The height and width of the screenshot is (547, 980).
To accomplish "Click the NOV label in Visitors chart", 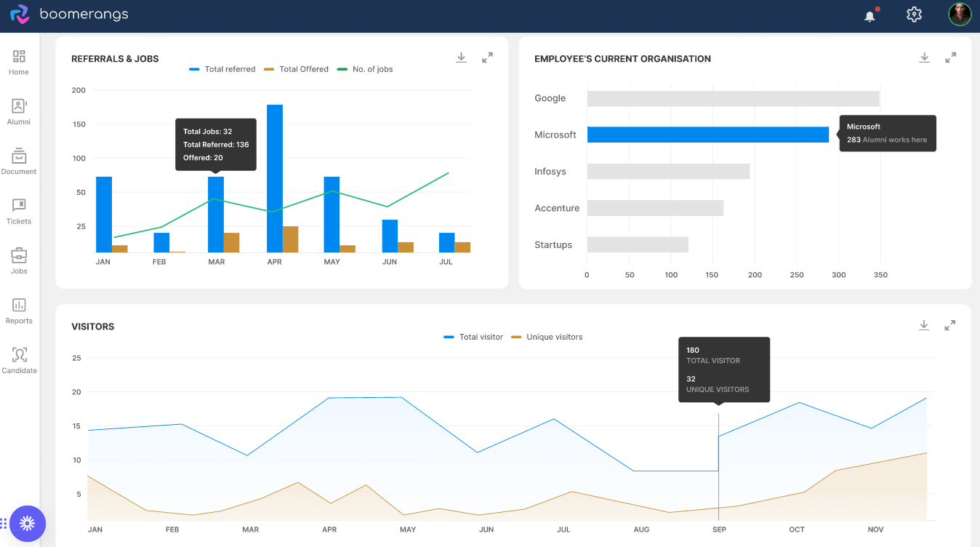I will click(x=875, y=530).
